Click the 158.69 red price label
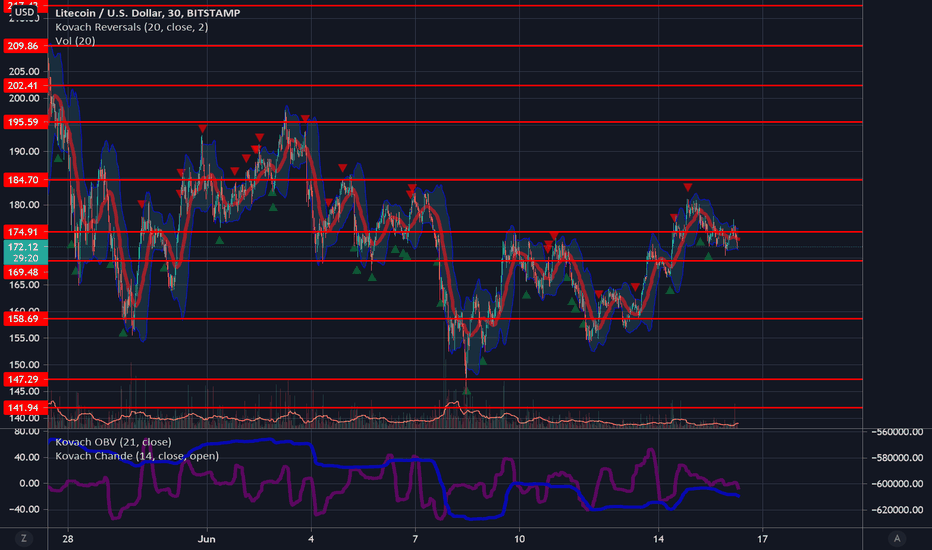The image size is (932, 550). (x=24, y=319)
